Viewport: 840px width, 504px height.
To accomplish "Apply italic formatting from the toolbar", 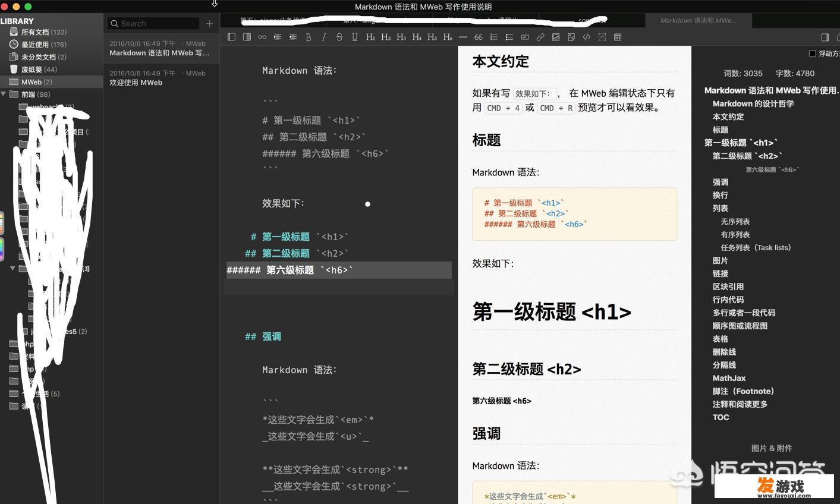I will 324,37.
